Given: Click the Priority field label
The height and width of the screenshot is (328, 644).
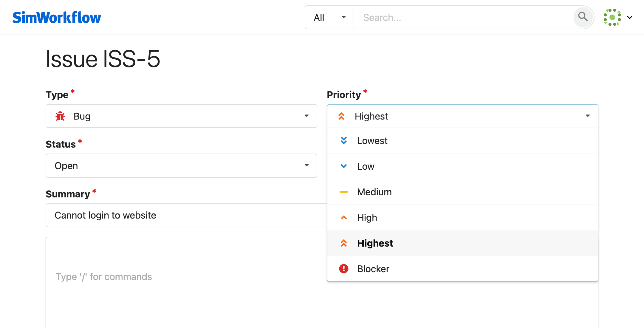Looking at the screenshot, I should [x=344, y=95].
